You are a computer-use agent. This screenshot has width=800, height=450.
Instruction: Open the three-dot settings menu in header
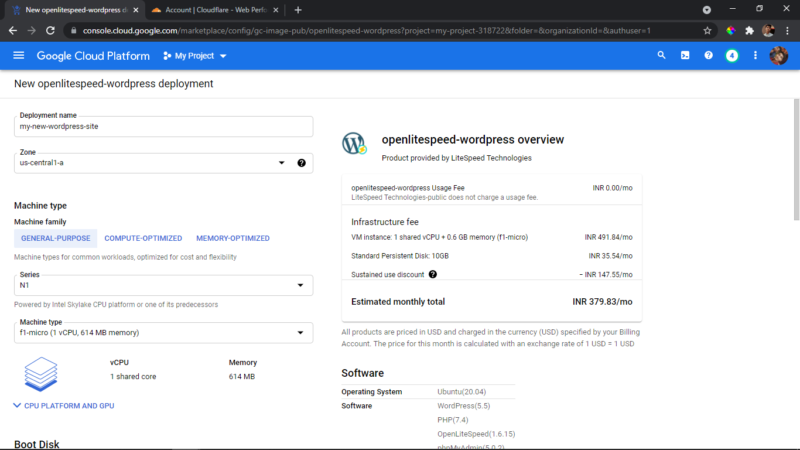[x=755, y=55]
